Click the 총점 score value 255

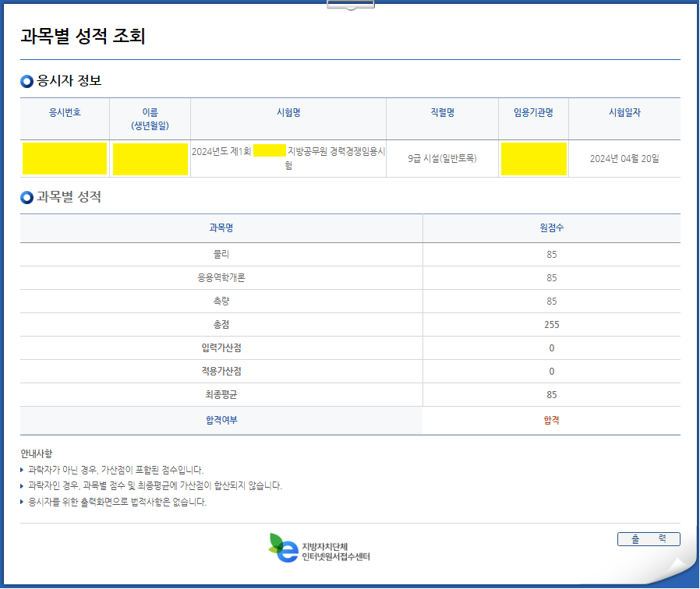click(551, 325)
